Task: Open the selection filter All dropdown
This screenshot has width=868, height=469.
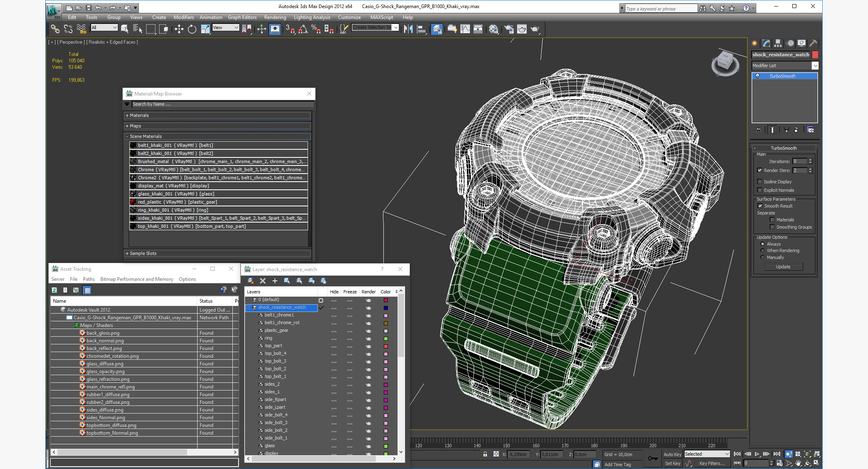Action: click(x=104, y=28)
